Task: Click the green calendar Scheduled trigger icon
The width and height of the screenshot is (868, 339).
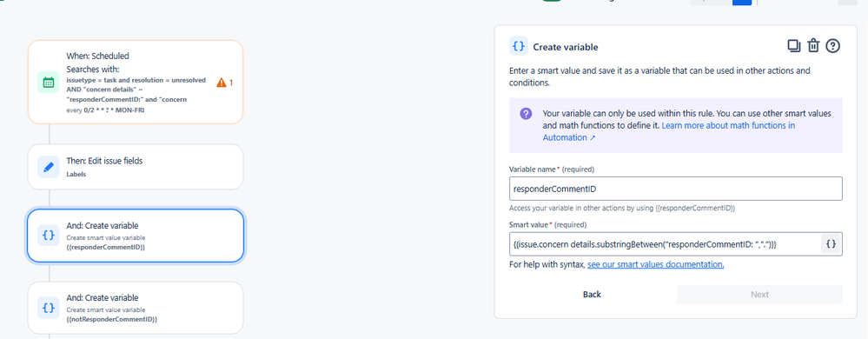Action: (48, 83)
